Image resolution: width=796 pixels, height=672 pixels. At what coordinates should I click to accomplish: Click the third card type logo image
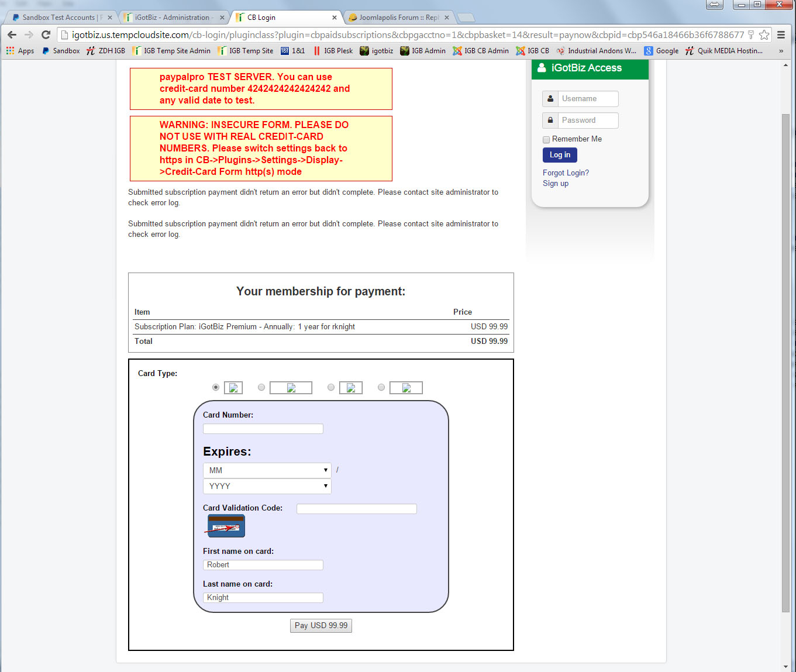pos(351,388)
